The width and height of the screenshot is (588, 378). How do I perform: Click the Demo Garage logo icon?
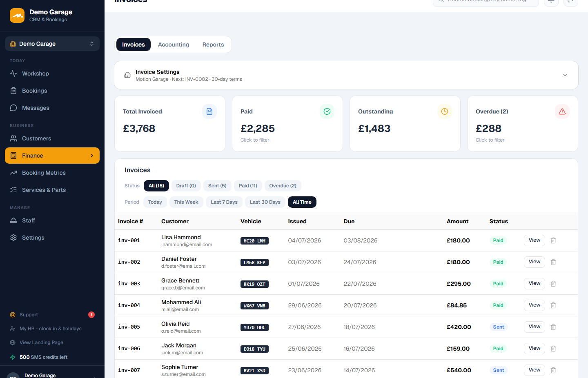pyautogui.click(x=17, y=16)
